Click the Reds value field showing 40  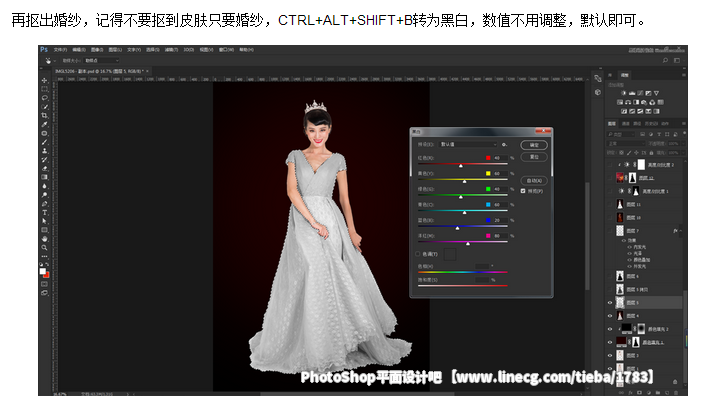[x=501, y=158]
